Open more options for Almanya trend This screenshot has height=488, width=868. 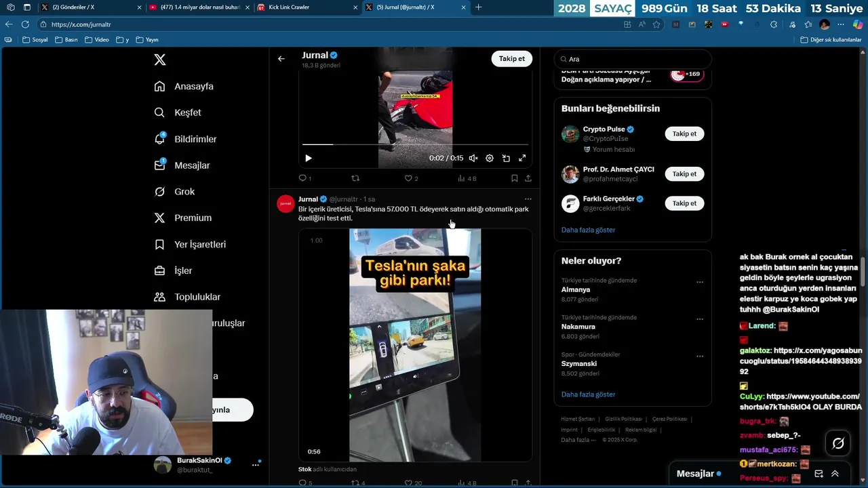tap(700, 282)
